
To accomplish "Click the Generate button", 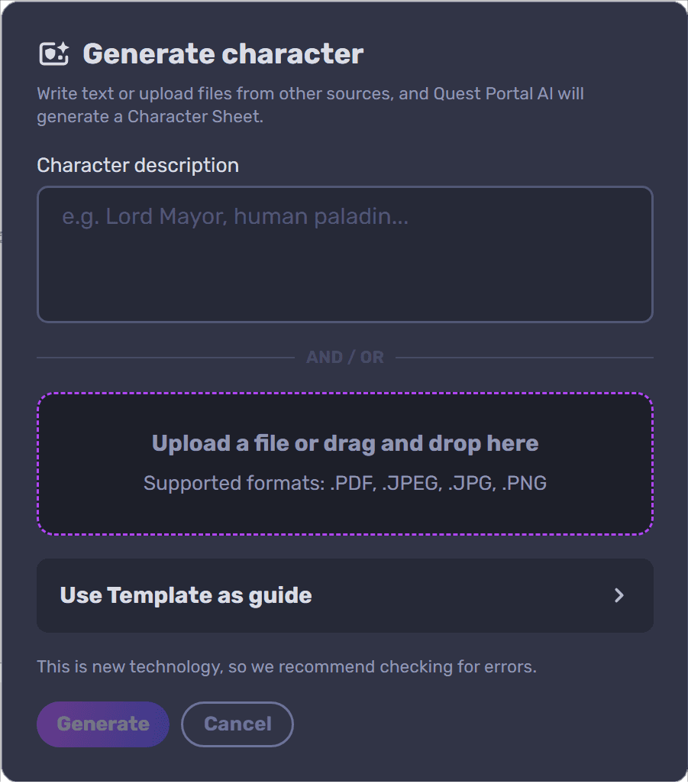I will (x=103, y=724).
